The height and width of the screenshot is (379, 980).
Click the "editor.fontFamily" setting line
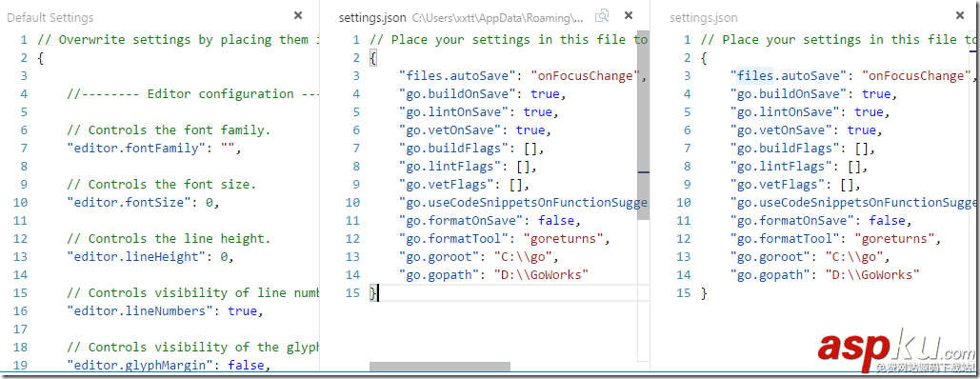pyautogui.click(x=153, y=149)
